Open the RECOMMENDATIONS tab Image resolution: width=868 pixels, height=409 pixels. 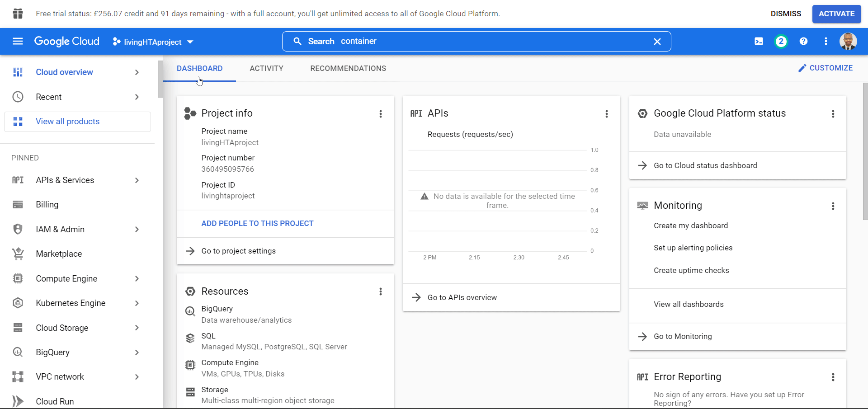coord(348,68)
